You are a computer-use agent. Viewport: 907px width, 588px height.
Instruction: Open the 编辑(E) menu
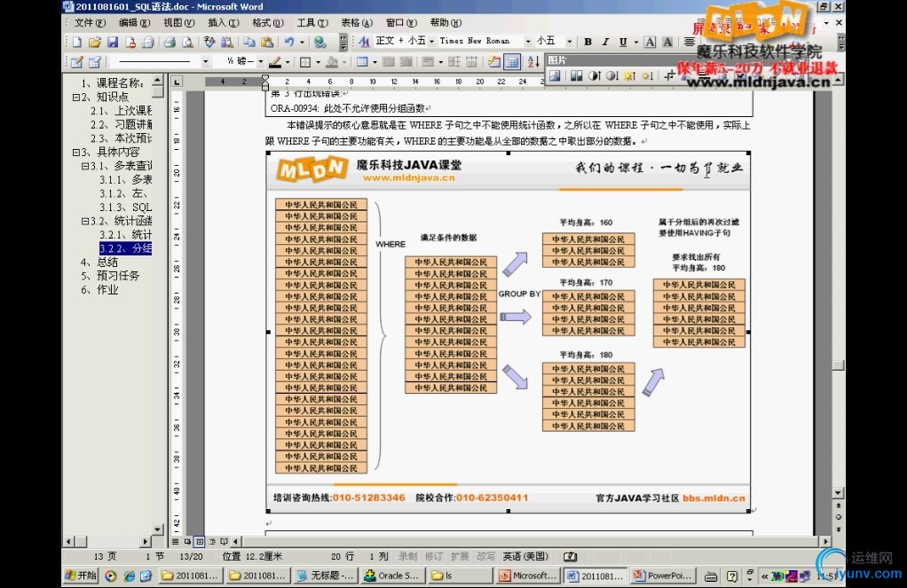pos(134,22)
